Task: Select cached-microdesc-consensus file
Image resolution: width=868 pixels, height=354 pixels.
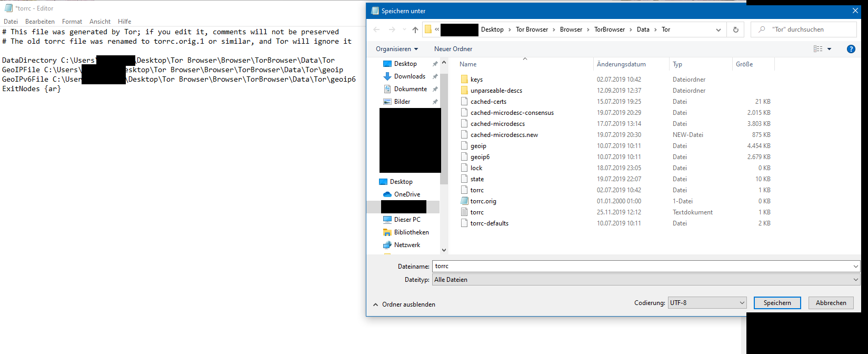Action: 512,113
